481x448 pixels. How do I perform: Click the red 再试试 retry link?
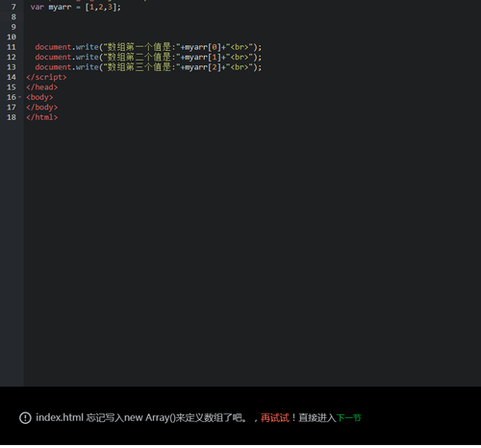pyautogui.click(x=275, y=418)
